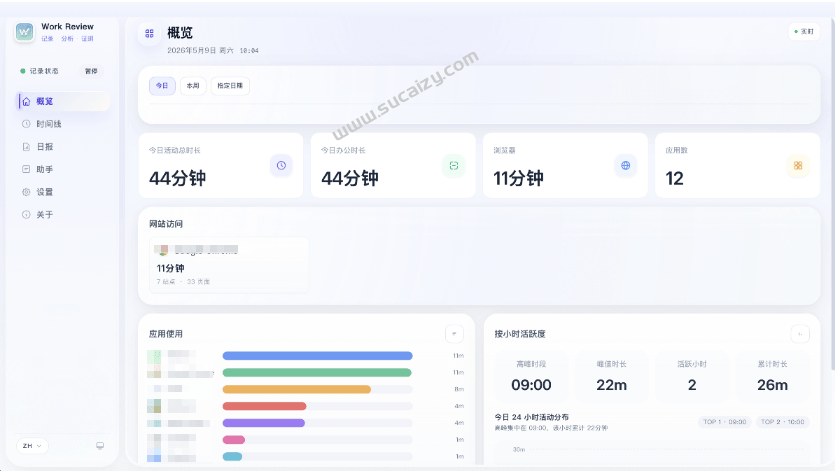Image resolution: width=835 pixels, height=471 pixels.
Task: Open the 设置 settings page
Action: [63, 192]
